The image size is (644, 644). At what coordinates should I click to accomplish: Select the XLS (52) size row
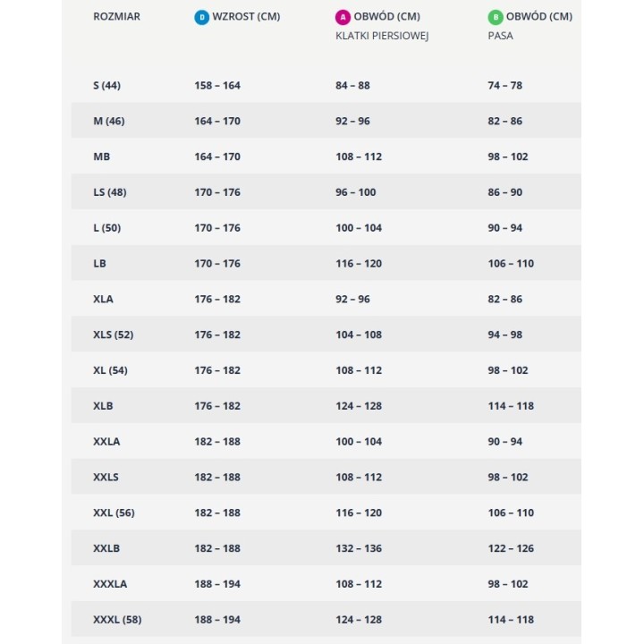pyautogui.click(x=326, y=335)
